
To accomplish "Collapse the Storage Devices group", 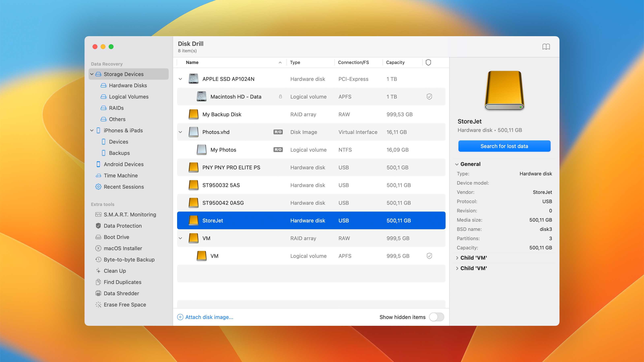I will (x=92, y=74).
